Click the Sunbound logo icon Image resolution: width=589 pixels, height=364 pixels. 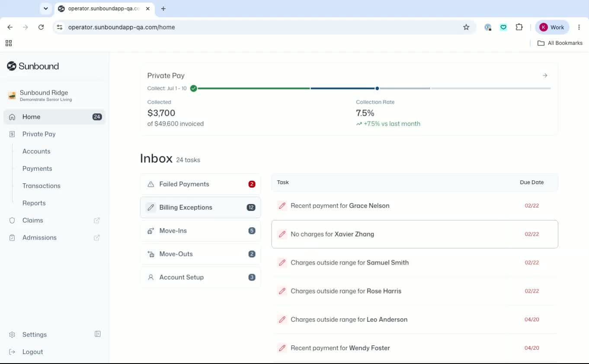(12, 66)
